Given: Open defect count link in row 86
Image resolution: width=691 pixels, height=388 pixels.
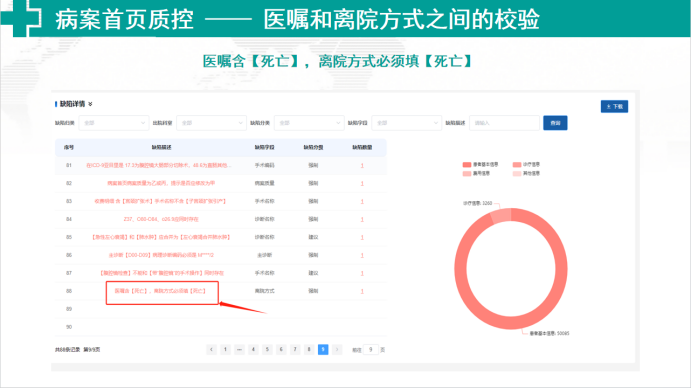Looking at the screenshot, I should pyautogui.click(x=362, y=255).
